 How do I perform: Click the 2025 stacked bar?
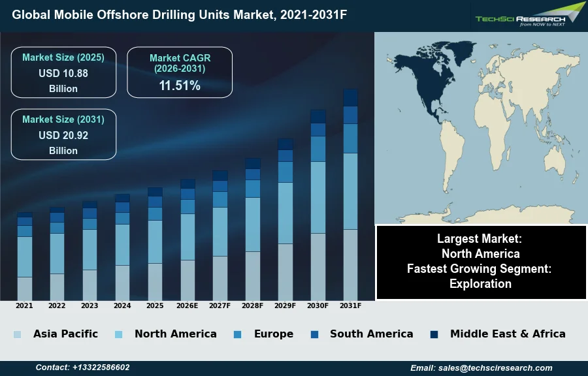155,245
